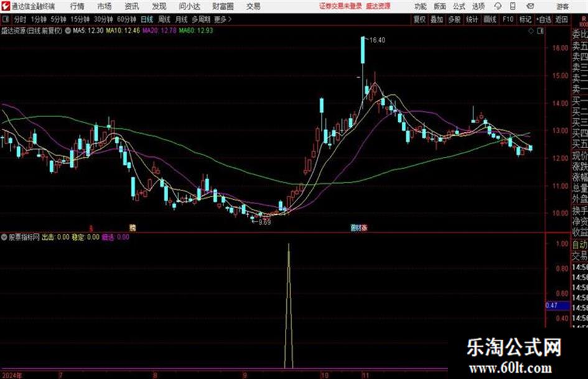Viewport: 588px width, 379px height.
Task: Click the 统计 statistics toolbar button
Action: click(x=472, y=19)
